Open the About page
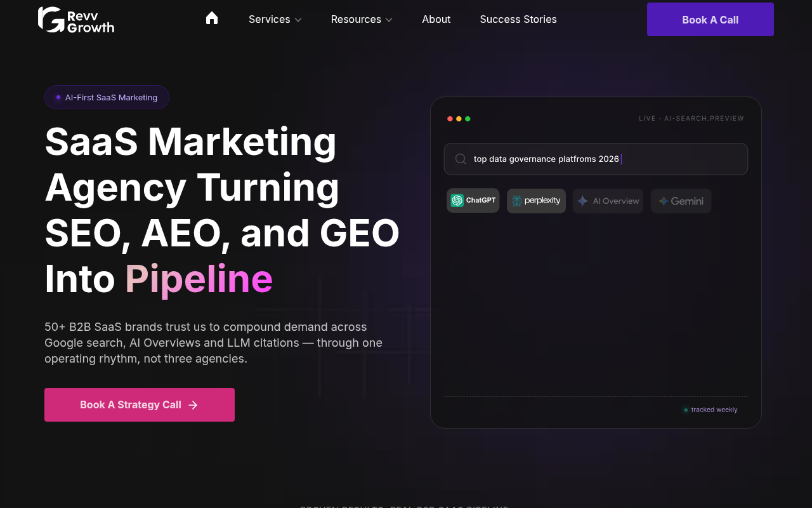Image resolution: width=812 pixels, height=508 pixels. pos(436,19)
